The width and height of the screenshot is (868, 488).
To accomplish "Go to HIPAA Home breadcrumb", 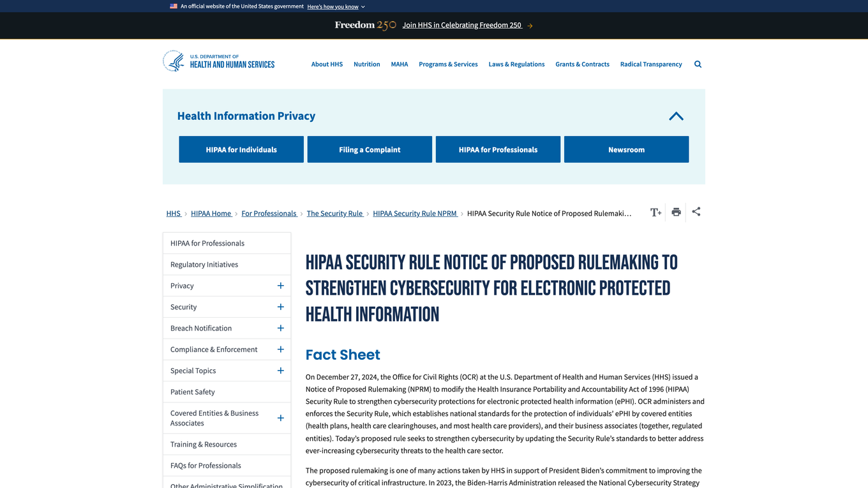I will click(211, 214).
